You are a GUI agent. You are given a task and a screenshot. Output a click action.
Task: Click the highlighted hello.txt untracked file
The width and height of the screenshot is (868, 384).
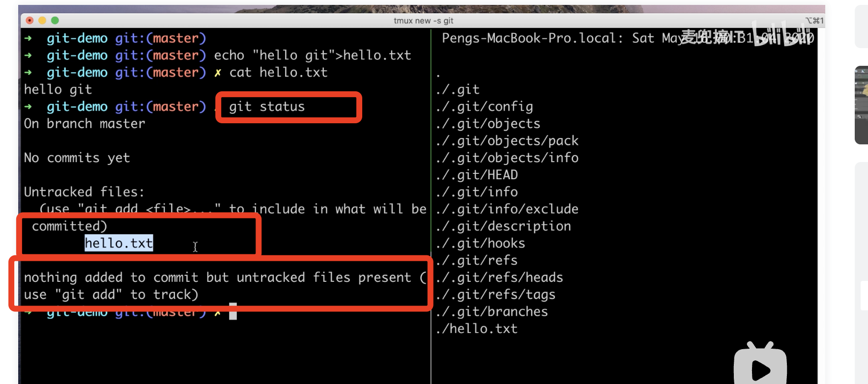(118, 243)
